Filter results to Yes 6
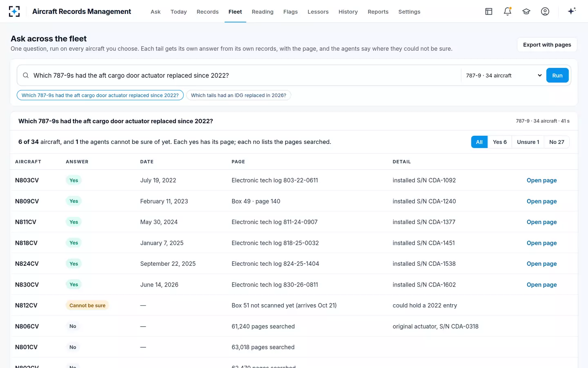This screenshot has height=368, width=588. point(500,142)
